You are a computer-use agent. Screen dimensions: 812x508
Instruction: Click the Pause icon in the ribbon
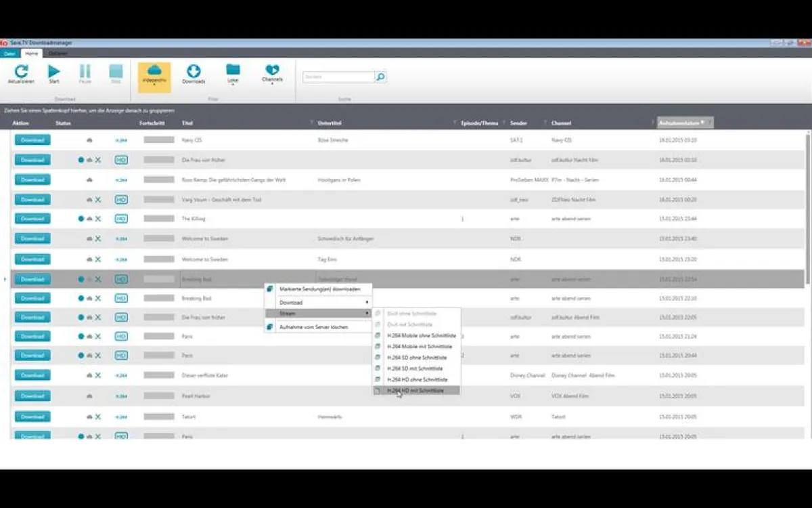tap(85, 72)
